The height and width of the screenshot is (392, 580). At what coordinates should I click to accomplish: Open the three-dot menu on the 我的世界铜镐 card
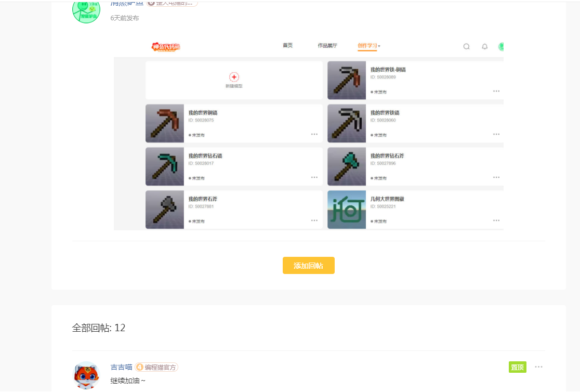(x=314, y=134)
